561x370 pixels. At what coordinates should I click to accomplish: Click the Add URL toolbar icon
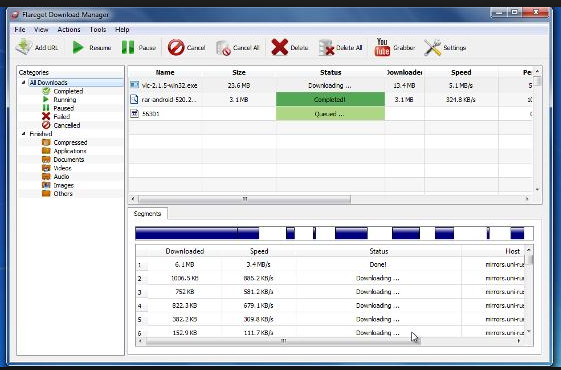24,47
